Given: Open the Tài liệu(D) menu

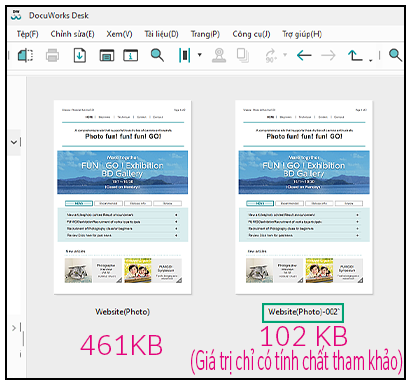Looking at the screenshot, I should pyautogui.click(x=161, y=34).
